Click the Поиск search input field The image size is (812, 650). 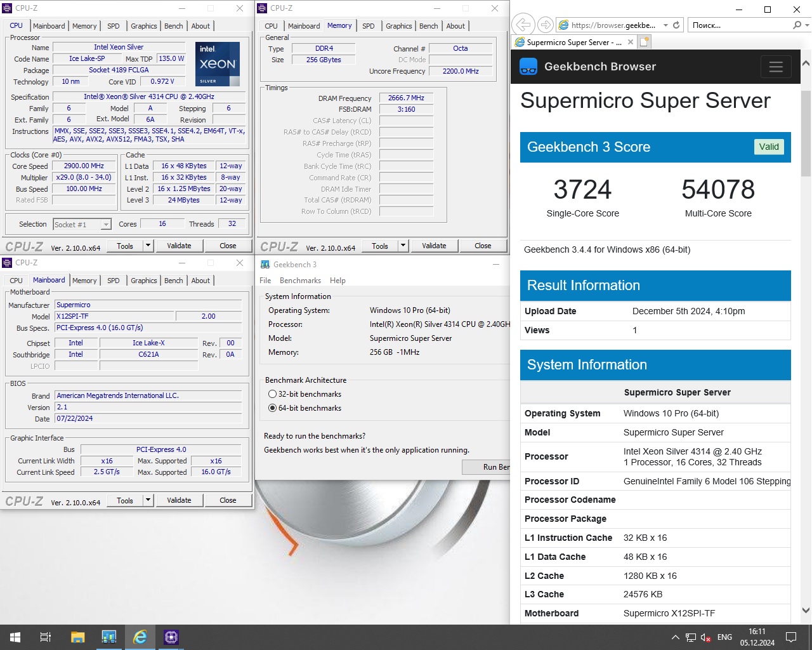(739, 25)
